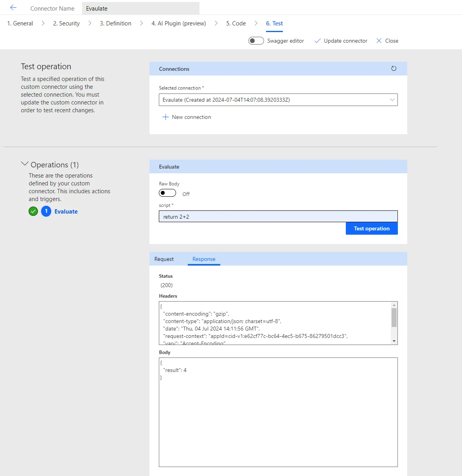Enable the Swagger editor toggle
Image resolution: width=462 pixels, height=476 pixels.
(x=256, y=41)
